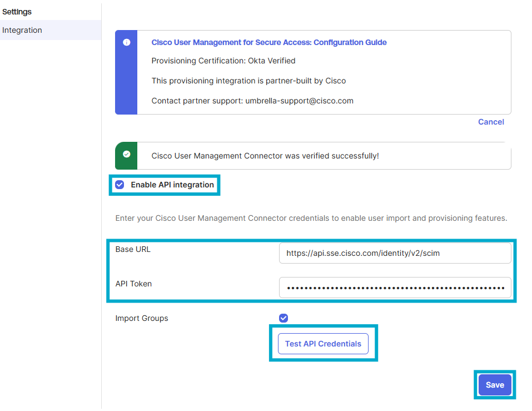Viewport: 532px width, 411px height.
Task: Click the 'Enter your Cisco User Management' instructions
Action: click(x=311, y=218)
